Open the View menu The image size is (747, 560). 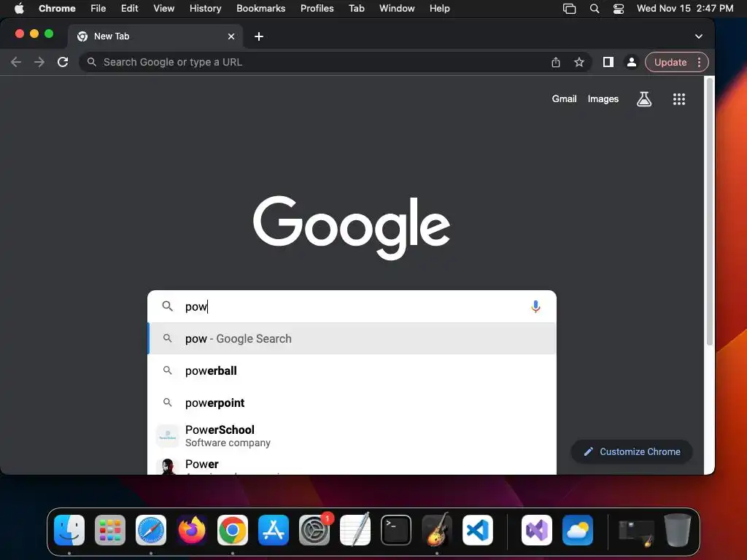pyautogui.click(x=164, y=9)
